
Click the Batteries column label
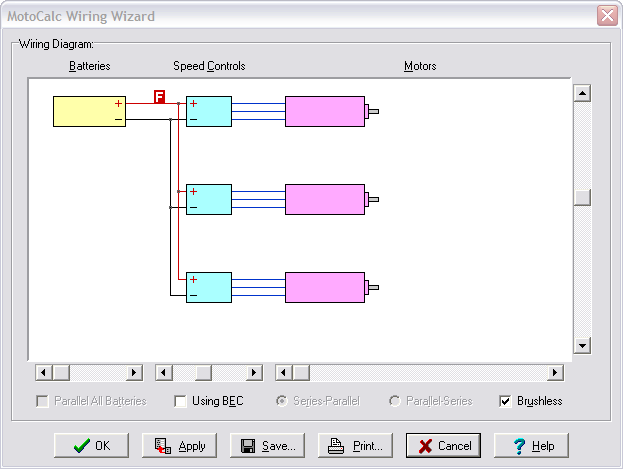tap(90, 66)
